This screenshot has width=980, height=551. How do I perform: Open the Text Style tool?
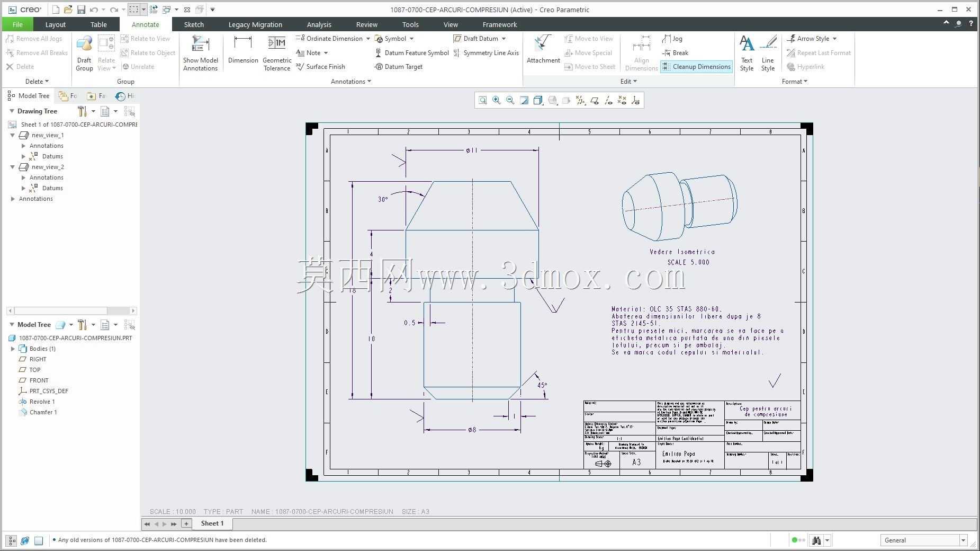(747, 53)
